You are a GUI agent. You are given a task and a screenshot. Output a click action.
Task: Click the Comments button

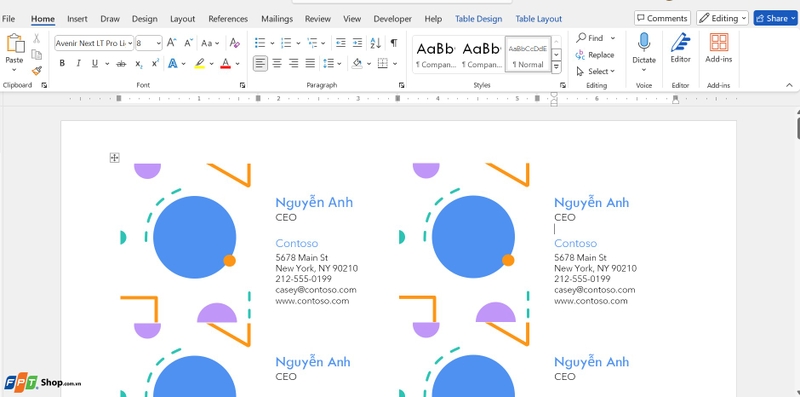[x=662, y=18]
